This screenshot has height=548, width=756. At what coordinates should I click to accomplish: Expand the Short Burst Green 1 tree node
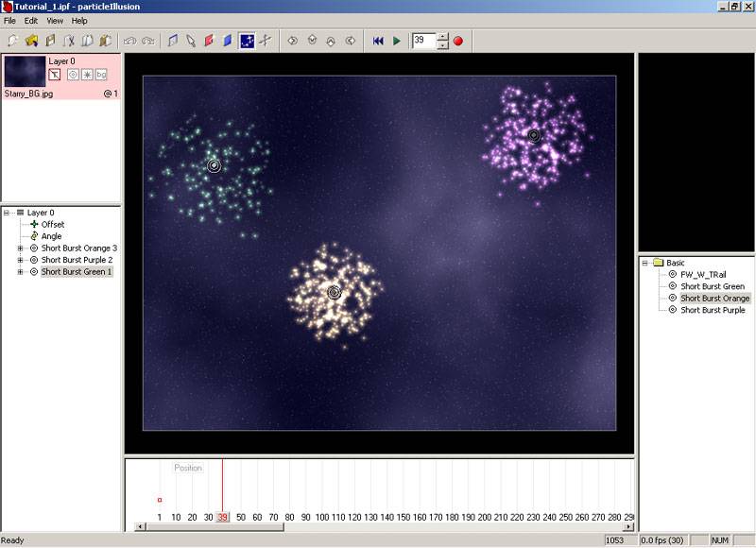(20, 272)
